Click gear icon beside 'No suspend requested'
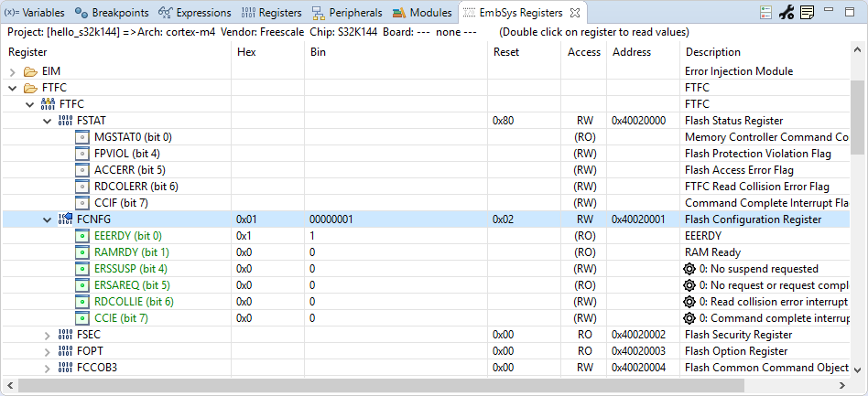Image resolution: width=868 pixels, height=396 pixels. click(689, 269)
